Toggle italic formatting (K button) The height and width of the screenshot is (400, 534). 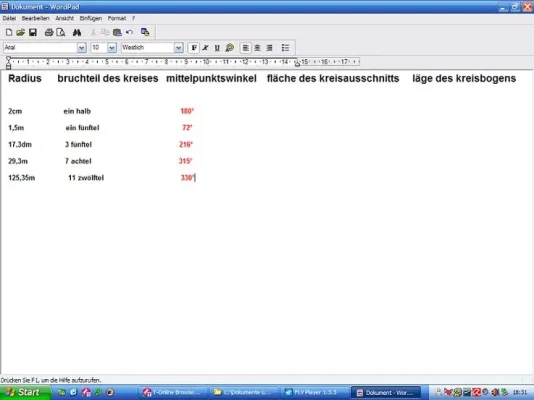coord(205,48)
